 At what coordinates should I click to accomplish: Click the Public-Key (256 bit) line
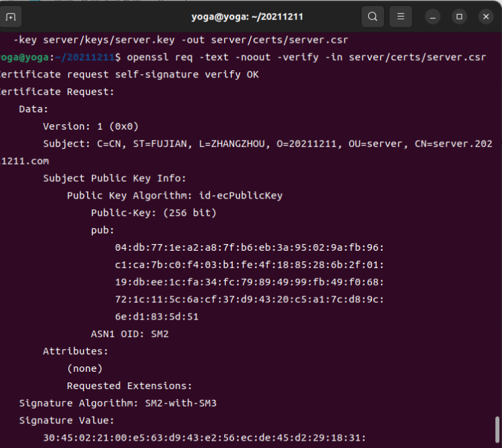(154, 213)
